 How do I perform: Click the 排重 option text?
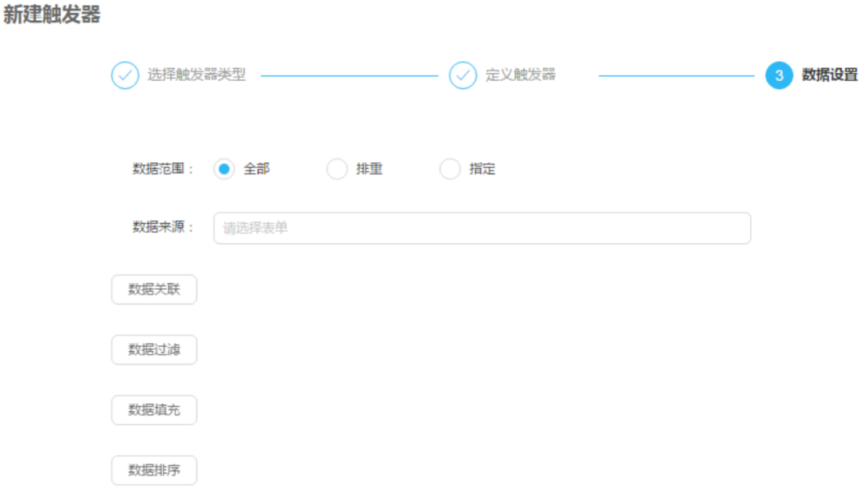pyautogui.click(x=369, y=169)
